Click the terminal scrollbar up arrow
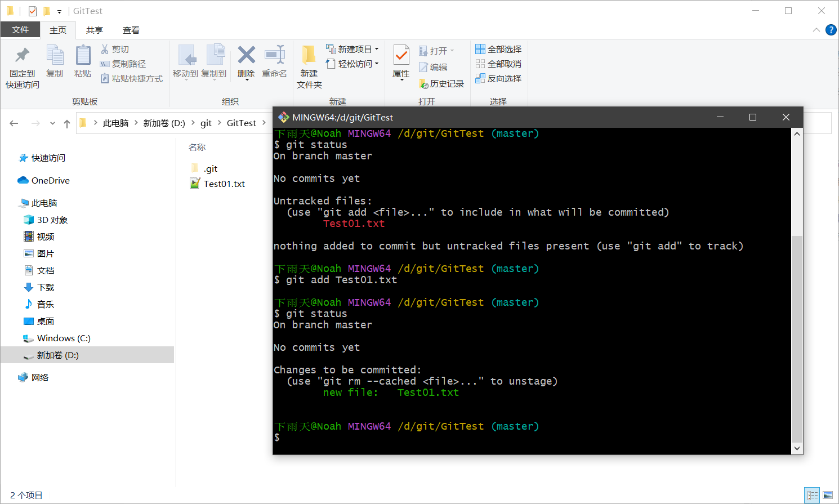Screen dimensions: 839x504 pos(797,133)
